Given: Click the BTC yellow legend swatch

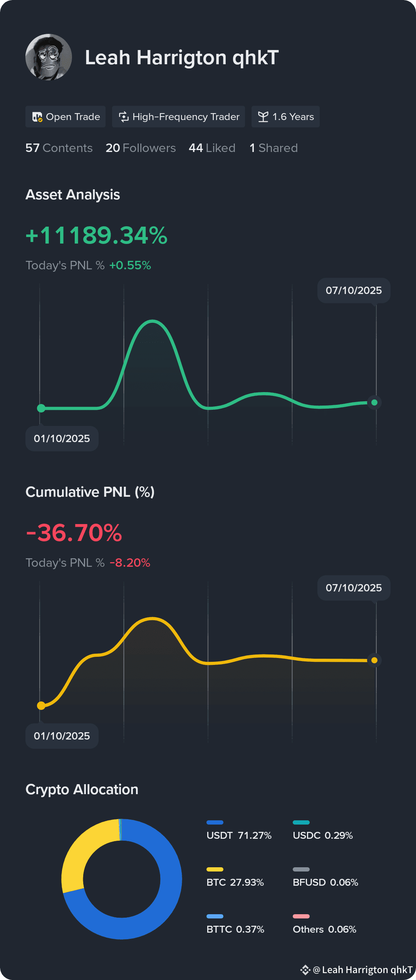Looking at the screenshot, I should point(215,870).
